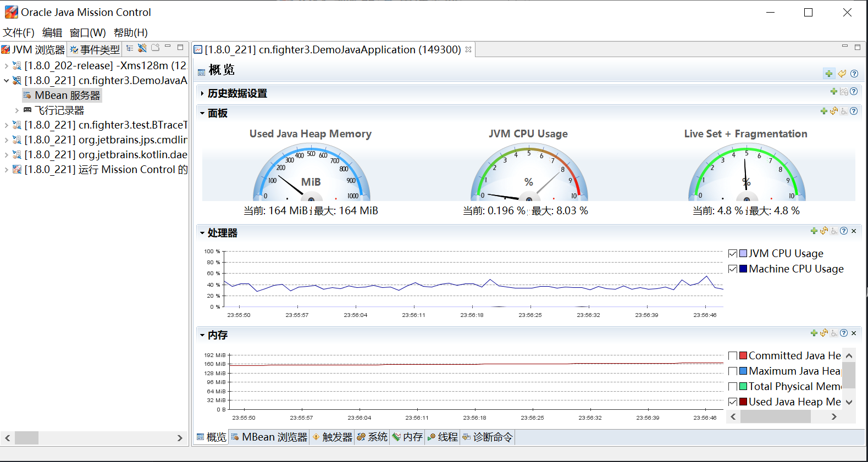Click the accessibility icon in 面板 section
Viewport: 868px width, 462px height.
(844, 111)
